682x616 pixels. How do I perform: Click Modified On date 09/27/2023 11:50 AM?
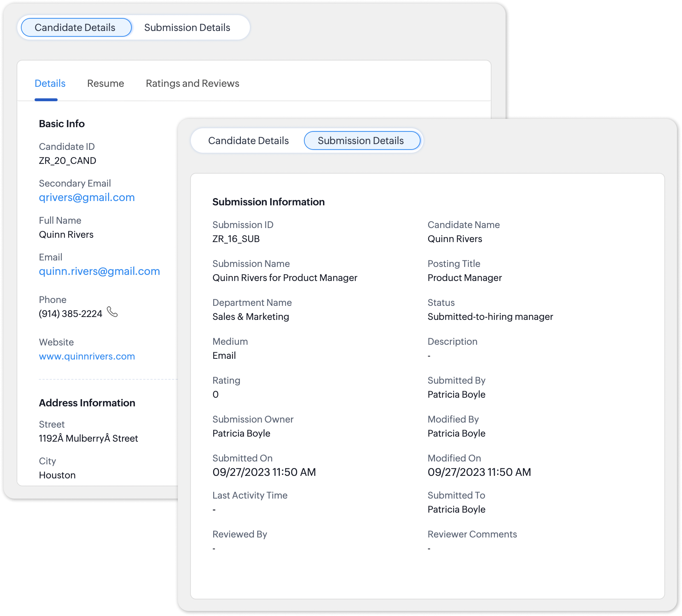479,472
